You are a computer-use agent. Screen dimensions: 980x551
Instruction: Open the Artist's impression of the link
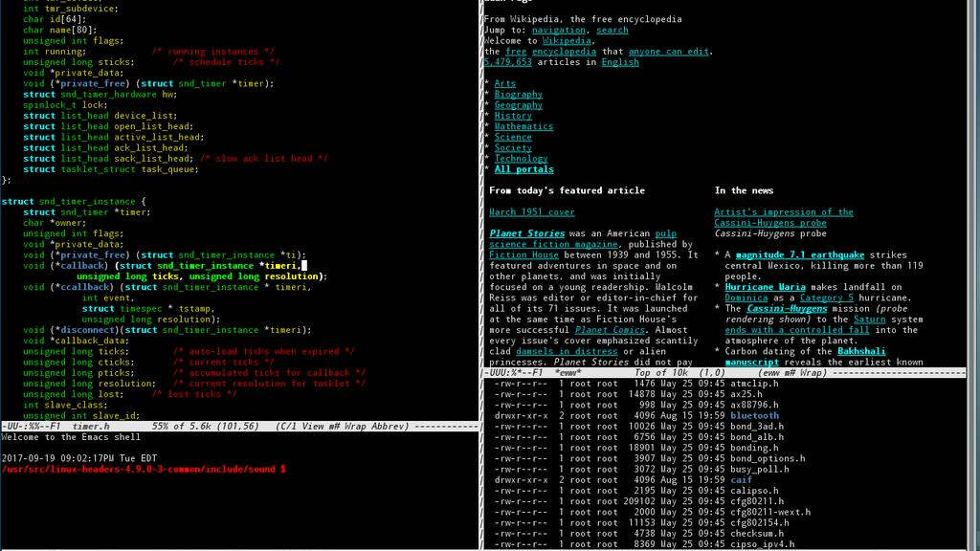tap(784, 211)
